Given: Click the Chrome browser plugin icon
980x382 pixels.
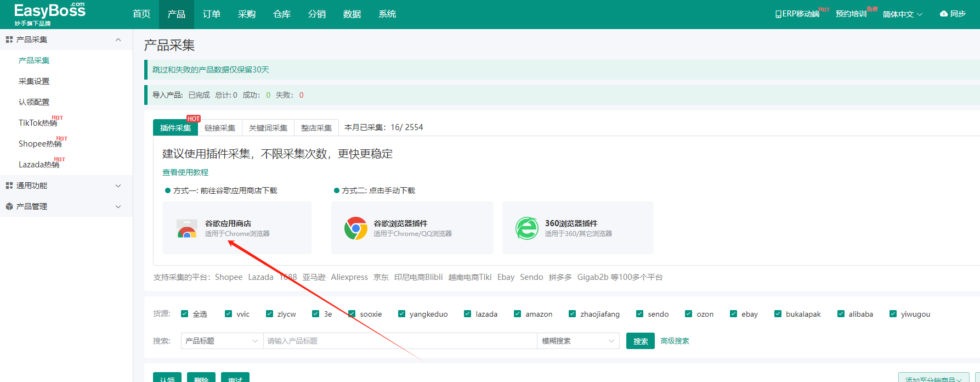Looking at the screenshot, I should point(356,228).
